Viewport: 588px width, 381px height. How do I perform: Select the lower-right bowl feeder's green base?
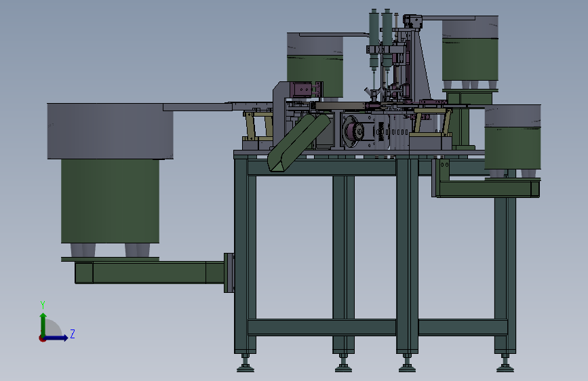pyautogui.click(x=513, y=148)
